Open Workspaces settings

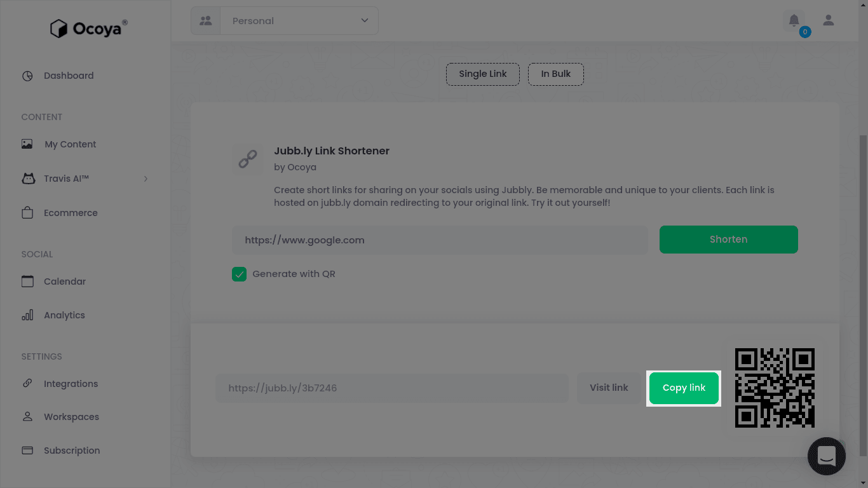pyautogui.click(x=72, y=417)
